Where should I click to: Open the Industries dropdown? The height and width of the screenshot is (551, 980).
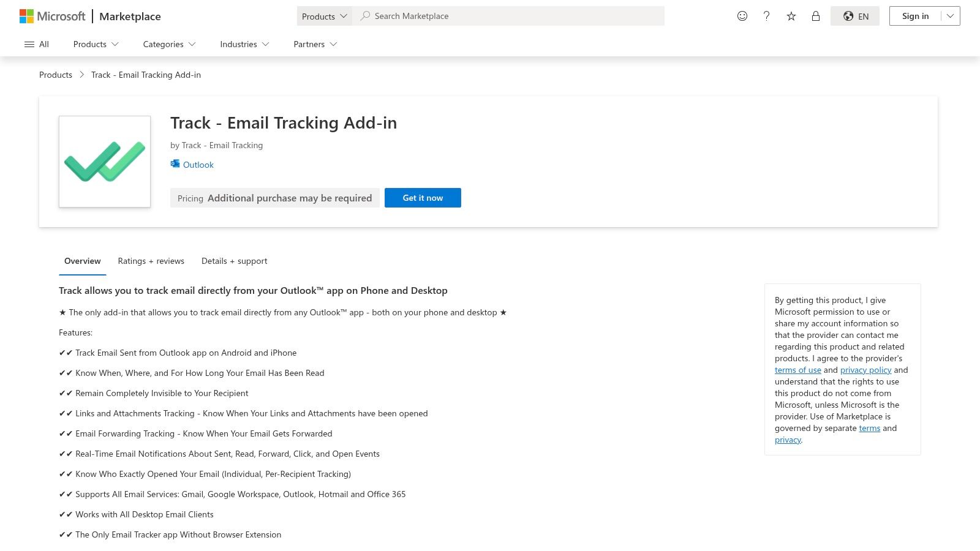[244, 44]
